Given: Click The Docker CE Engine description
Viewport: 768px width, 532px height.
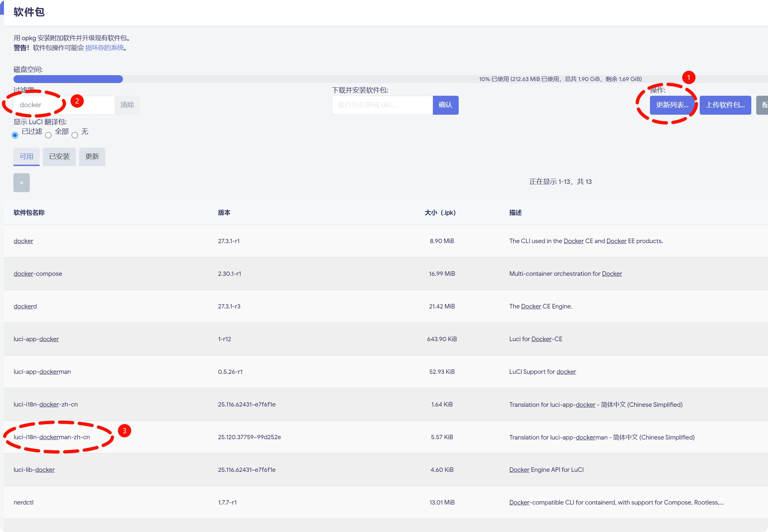Looking at the screenshot, I should (x=540, y=306).
